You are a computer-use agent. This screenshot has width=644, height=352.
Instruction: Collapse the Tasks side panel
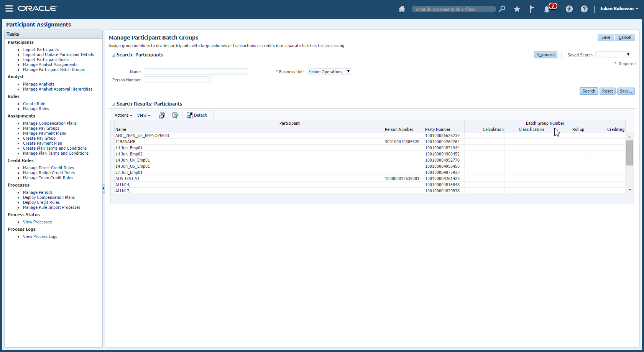103,188
